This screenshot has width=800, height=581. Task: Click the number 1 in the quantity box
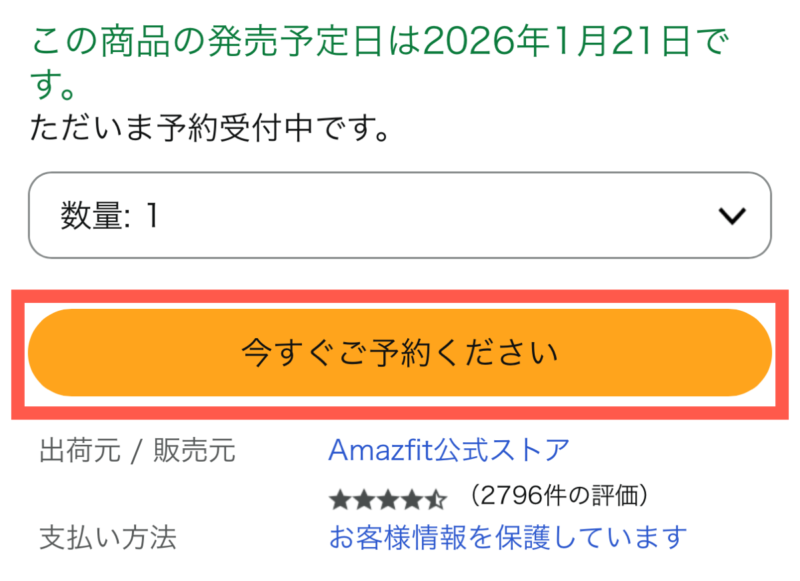pyautogui.click(x=152, y=216)
